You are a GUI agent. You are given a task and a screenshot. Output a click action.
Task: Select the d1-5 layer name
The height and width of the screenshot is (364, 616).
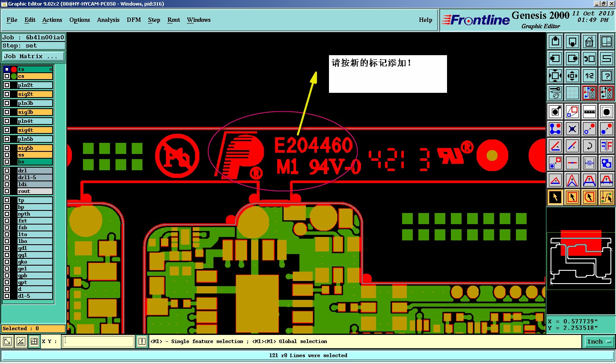tap(35, 296)
